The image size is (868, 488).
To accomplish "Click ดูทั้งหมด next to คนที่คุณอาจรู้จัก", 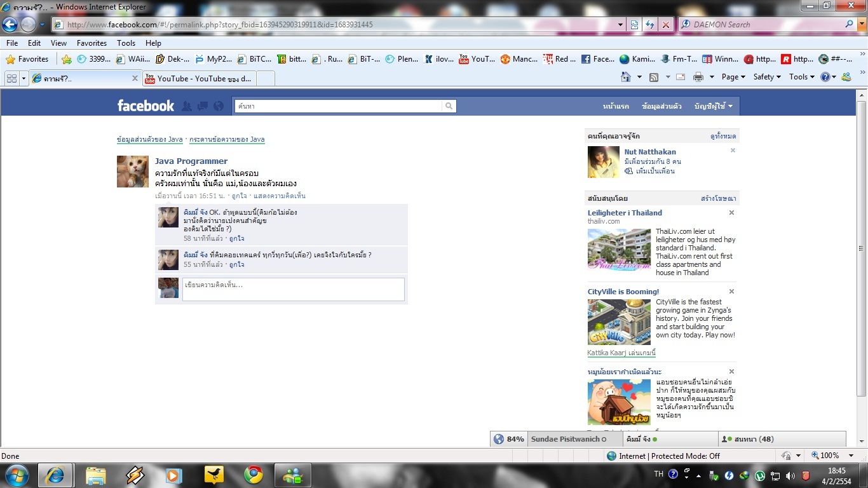I will [x=723, y=136].
